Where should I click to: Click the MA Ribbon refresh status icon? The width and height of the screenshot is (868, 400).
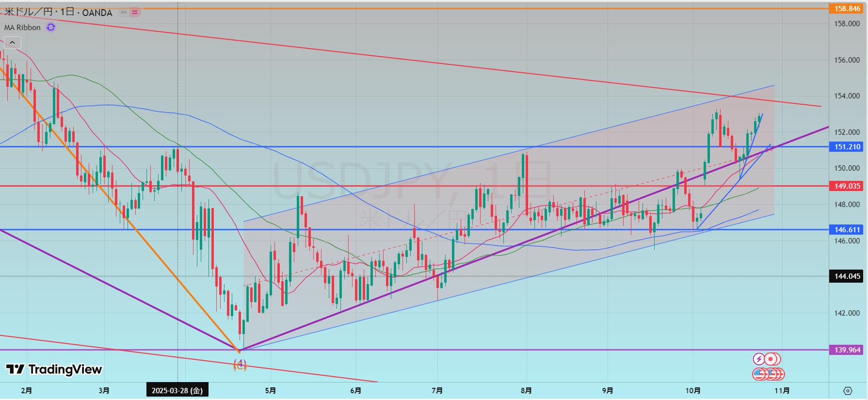coord(51,28)
